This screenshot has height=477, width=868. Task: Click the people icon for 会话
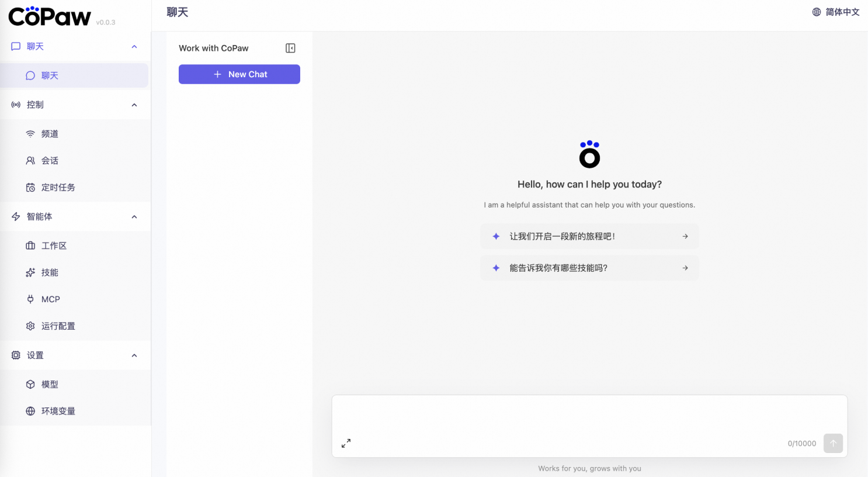(30, 160)
